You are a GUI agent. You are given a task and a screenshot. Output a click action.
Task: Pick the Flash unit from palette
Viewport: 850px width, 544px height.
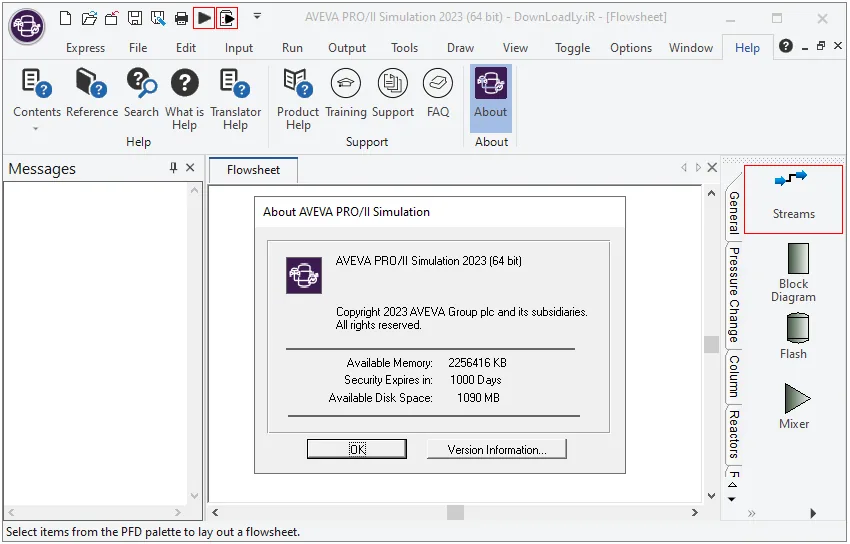point(794,336)
